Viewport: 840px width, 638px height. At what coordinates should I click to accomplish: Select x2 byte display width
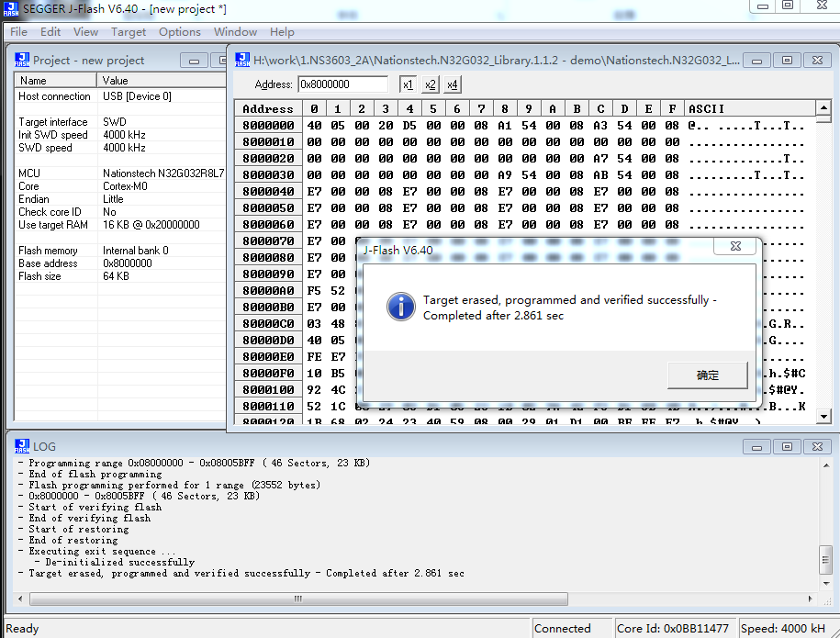point(431,84)
